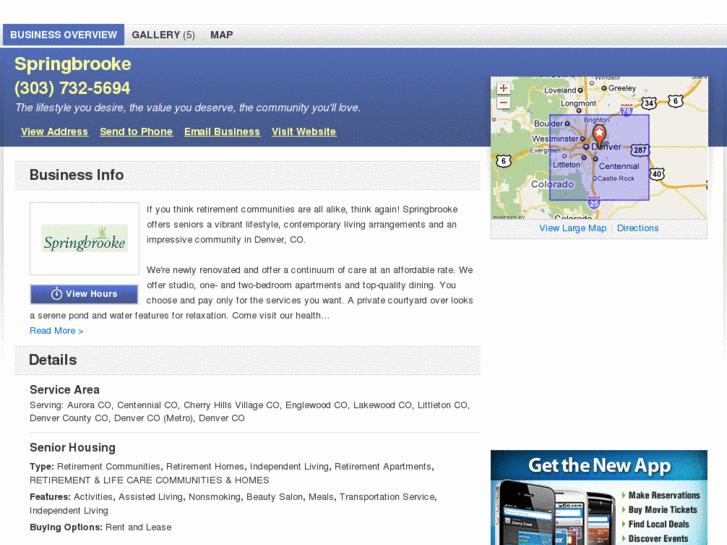Screen dimensions: 727x545
Task: Click Find Local Deals in the app ad
Action: pyautogui.click(x=658, y=524)
